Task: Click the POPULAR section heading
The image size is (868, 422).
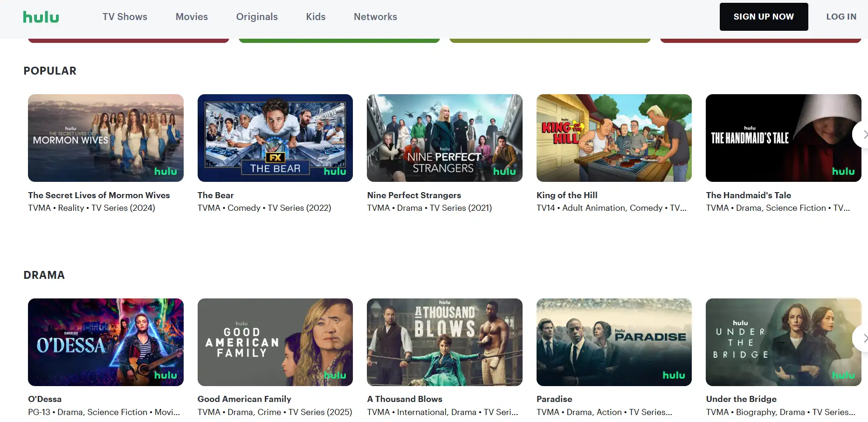Action: pyautogui.click(x=50, y=71)
